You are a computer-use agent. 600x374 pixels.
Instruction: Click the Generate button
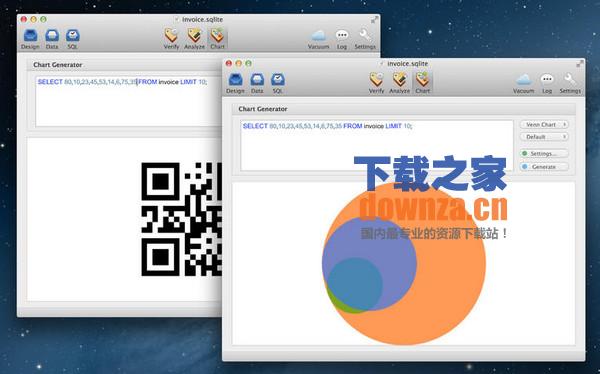(x=544, y=167)
